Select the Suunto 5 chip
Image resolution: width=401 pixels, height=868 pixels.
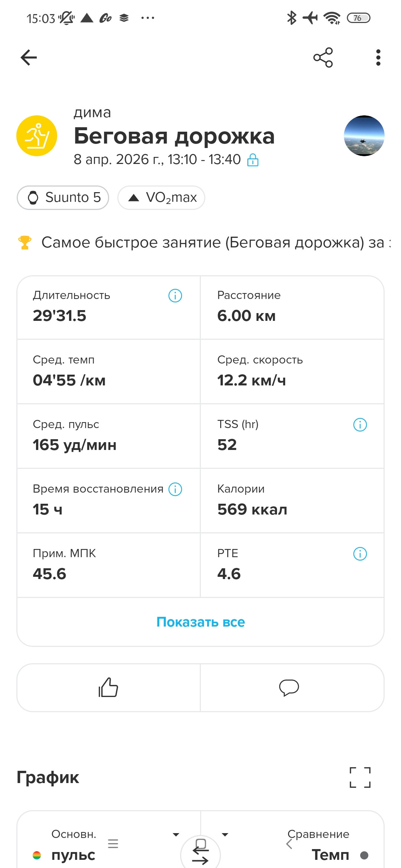tap(63, 197)
